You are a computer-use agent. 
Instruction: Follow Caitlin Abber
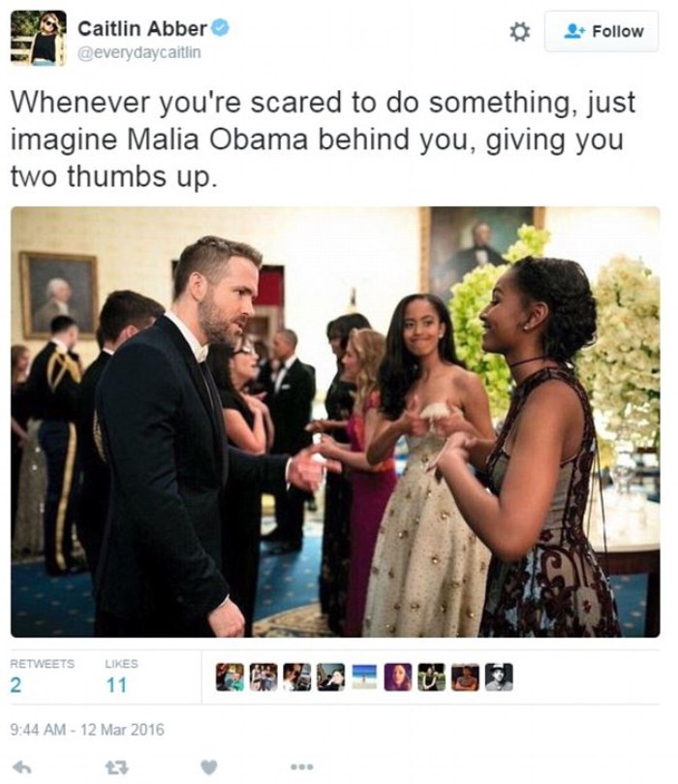(x=601, y=32)
